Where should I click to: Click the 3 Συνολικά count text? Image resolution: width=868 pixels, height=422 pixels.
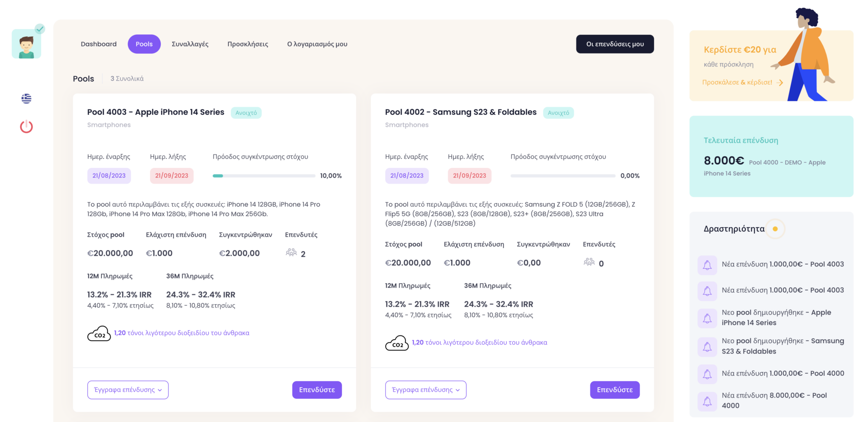coord(127,79)
